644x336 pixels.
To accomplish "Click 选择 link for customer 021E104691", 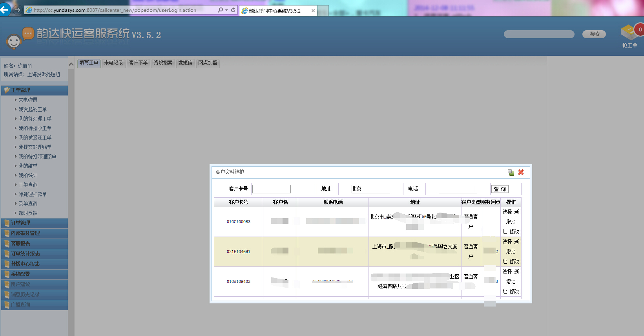I will (507, 242).
